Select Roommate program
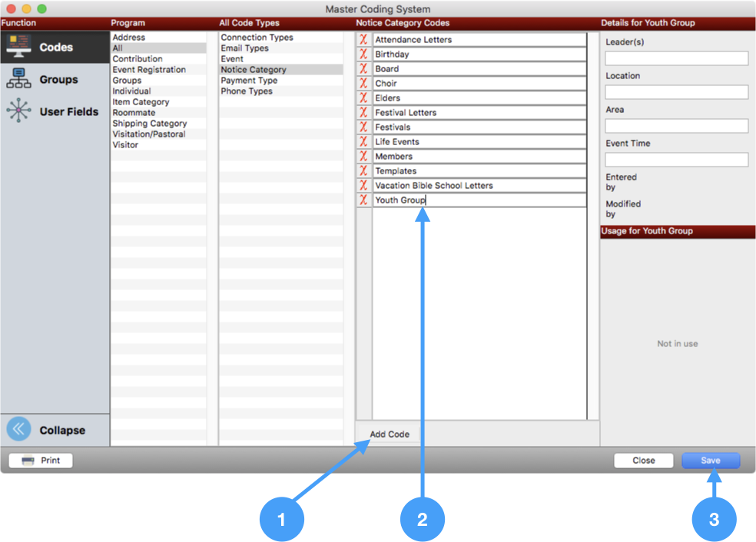756x542 pixels. pyautogui.click(x=158, y=113)
